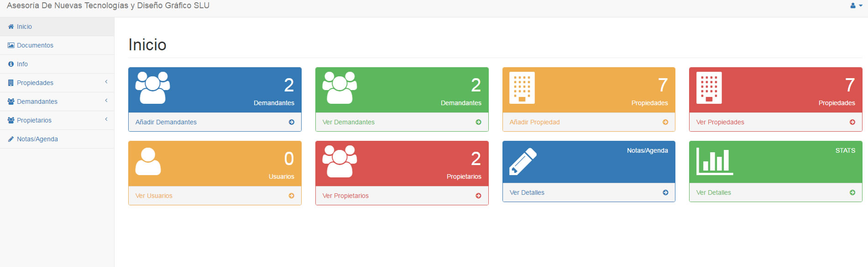Click the building icon on orange Propiedades card
The image size is (868, 267).
(522, 88)
